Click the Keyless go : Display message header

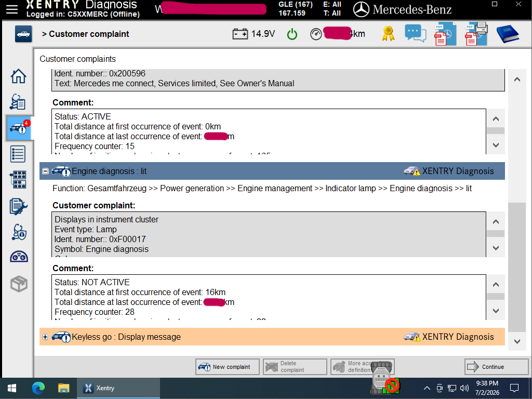[x=272, y=337]
